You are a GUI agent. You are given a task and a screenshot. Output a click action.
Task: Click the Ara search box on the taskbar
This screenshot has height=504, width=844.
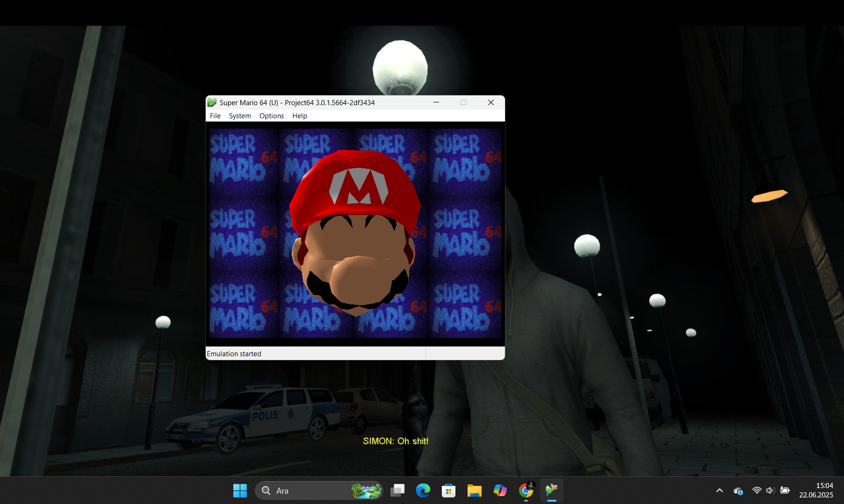tap(319, 490)
